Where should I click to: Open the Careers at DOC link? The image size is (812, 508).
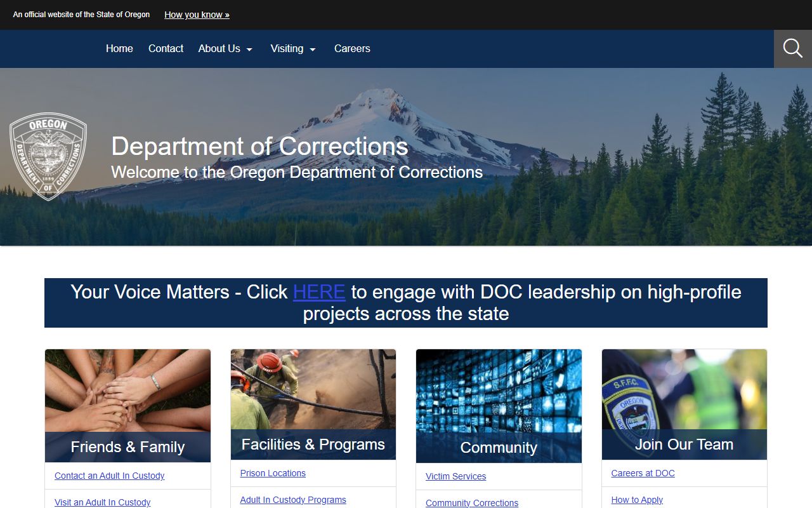click(643, 473)
